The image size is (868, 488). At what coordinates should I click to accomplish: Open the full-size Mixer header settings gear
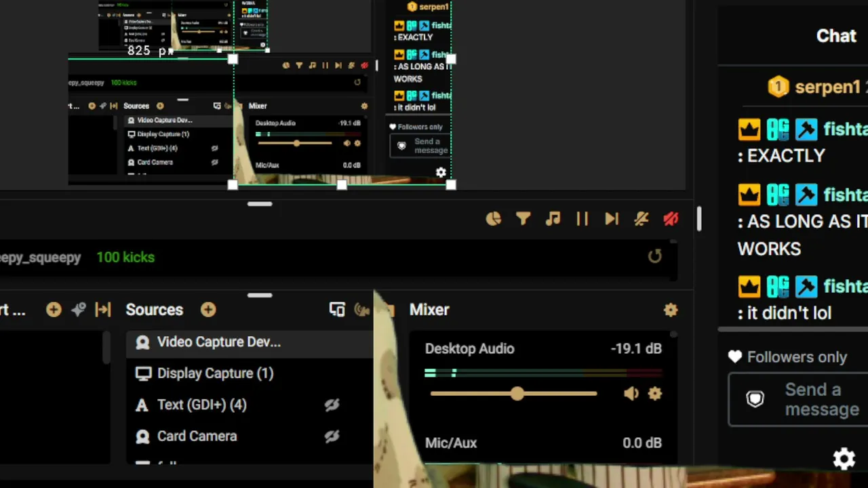pos(671,310)
